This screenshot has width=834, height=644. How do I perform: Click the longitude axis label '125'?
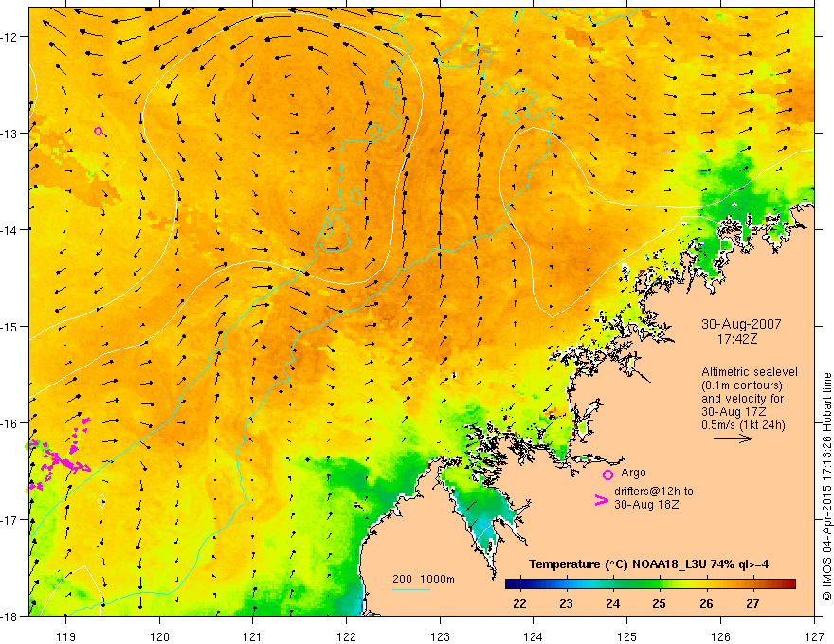pyautogui.click(x=627, y=636)
